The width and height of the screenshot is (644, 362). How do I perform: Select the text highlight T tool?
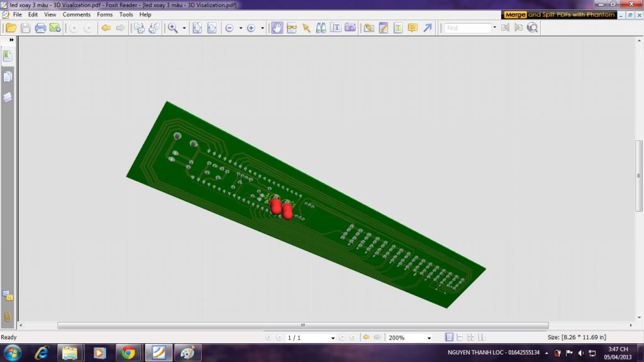pyautogui.click(x=398, y=28)
